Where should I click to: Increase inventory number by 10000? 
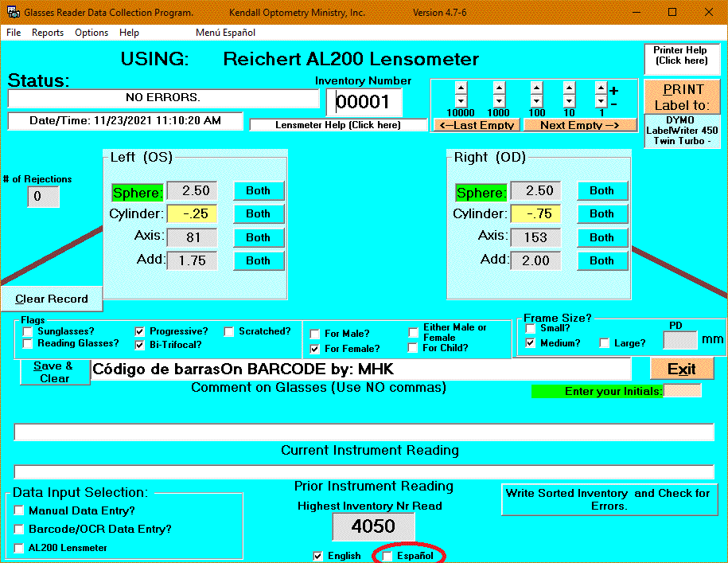click(461, 88)
